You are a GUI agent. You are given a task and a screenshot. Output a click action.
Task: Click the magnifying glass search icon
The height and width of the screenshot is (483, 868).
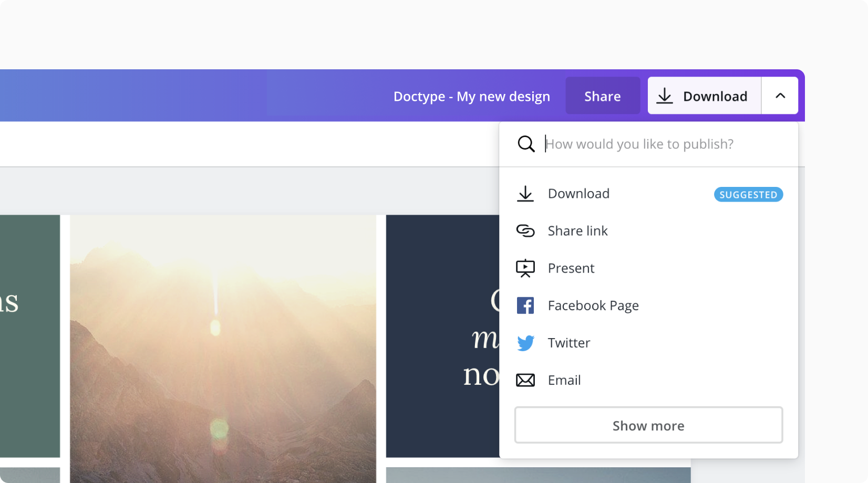tap(526, 143)
